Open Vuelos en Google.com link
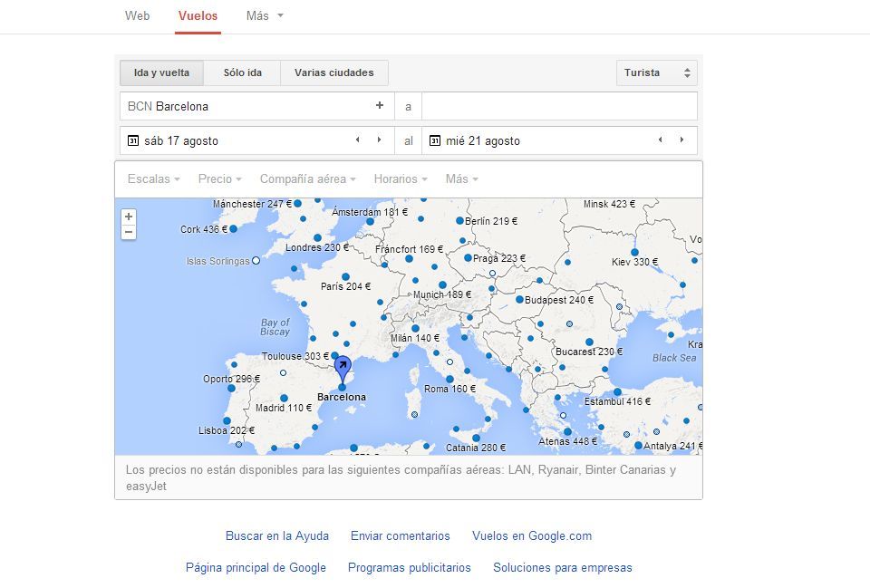The image size is (870, 588). (532, 535)
